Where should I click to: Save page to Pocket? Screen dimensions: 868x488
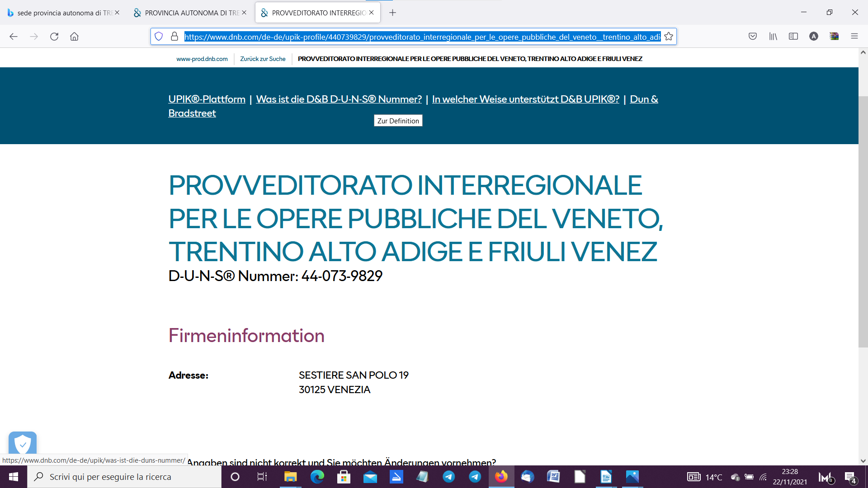coord(753,37)
